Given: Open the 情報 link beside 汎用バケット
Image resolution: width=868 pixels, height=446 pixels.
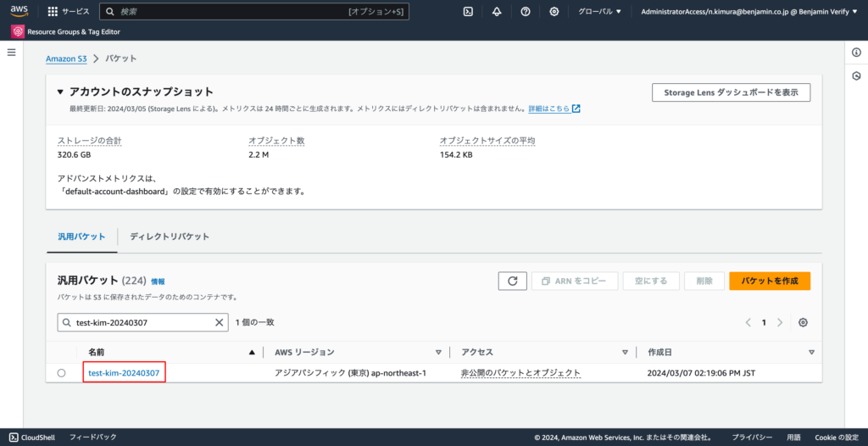Looking at the screenshot, I should (158, 282).
